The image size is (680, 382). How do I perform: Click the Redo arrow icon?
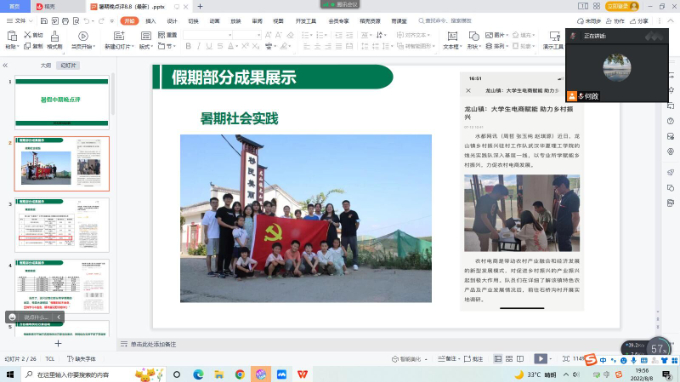tap(101, 21)
